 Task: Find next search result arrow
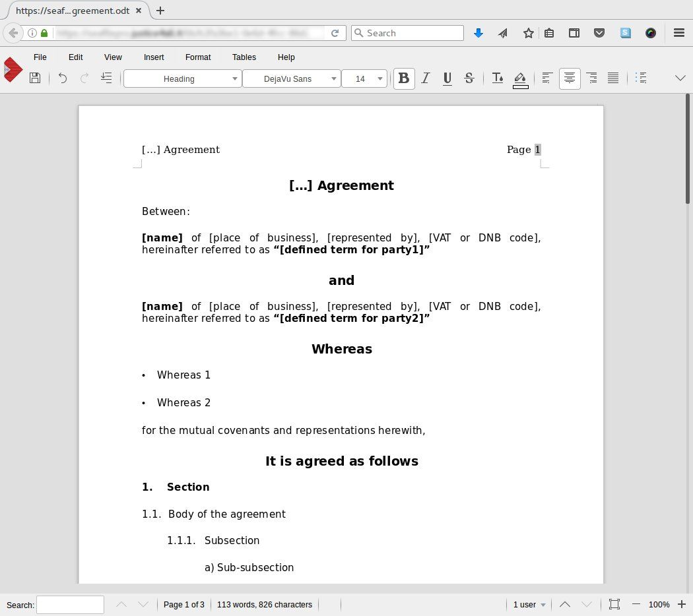143,605
